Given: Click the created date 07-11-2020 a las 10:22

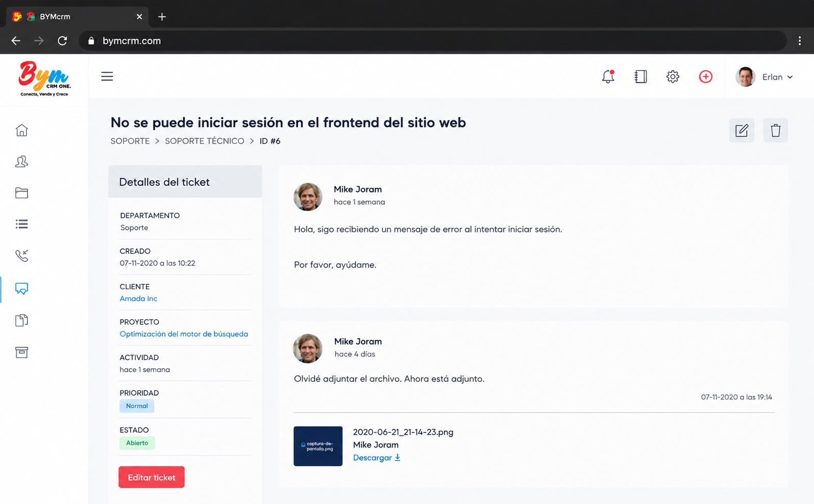Looking at the screenshot, I should 157,263.
